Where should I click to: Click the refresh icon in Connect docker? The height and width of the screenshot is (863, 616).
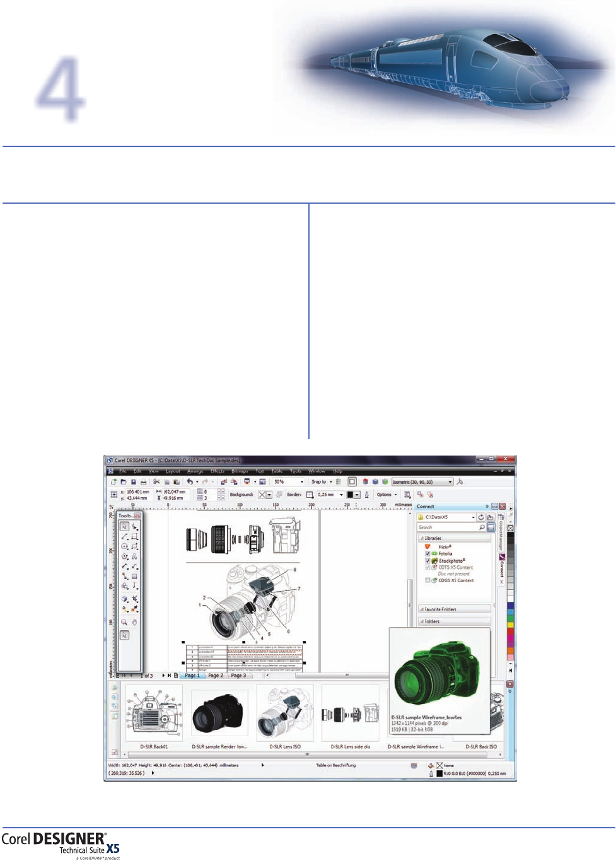(481, 517)
